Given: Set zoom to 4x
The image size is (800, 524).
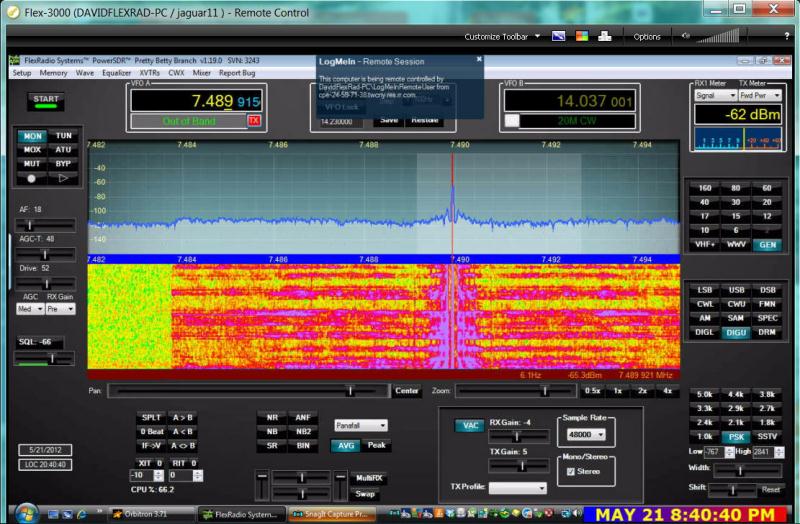Looking at the screenshot, I should click(667, 391).
